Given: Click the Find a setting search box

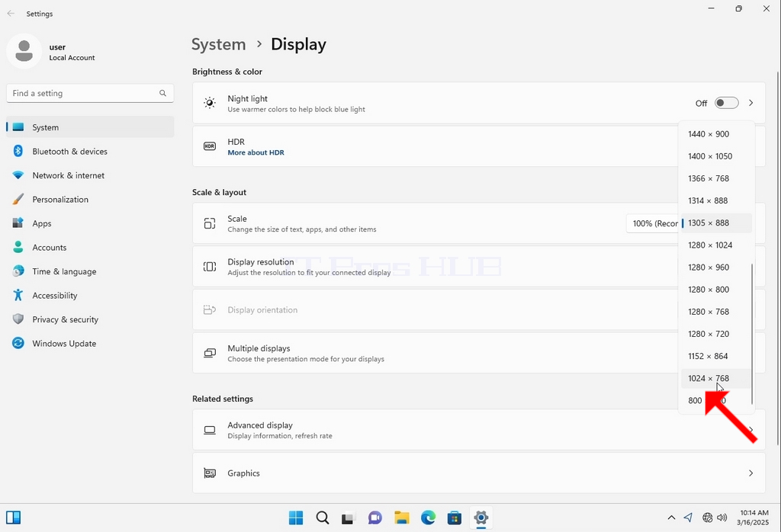Looking at the screenshot, I should coord(90,93).
